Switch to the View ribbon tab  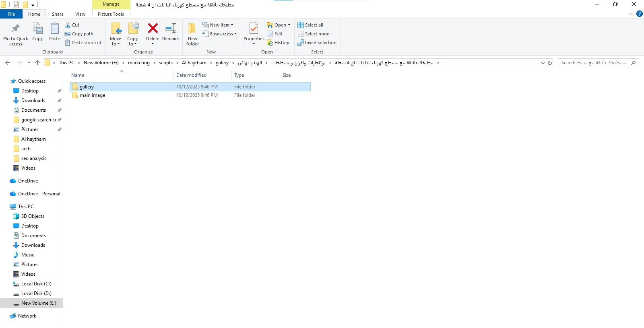[x=80, y=14]
